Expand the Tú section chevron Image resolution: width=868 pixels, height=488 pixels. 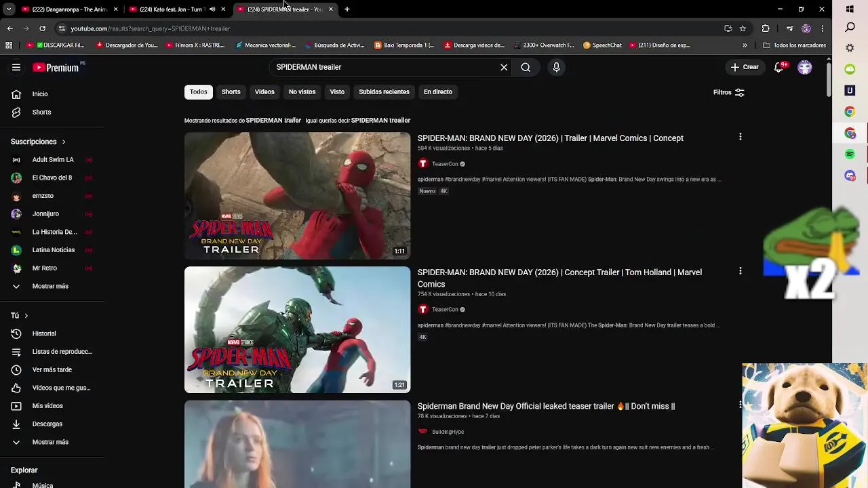pos(26,316)
